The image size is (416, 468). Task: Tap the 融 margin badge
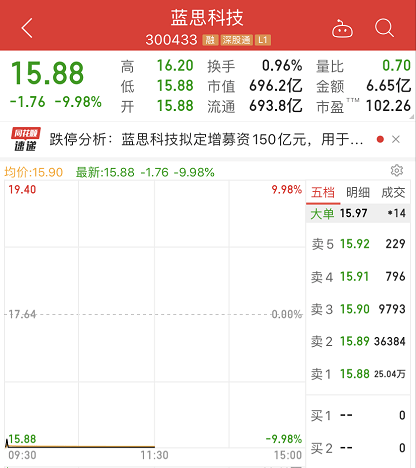click(x=210, y=40)
